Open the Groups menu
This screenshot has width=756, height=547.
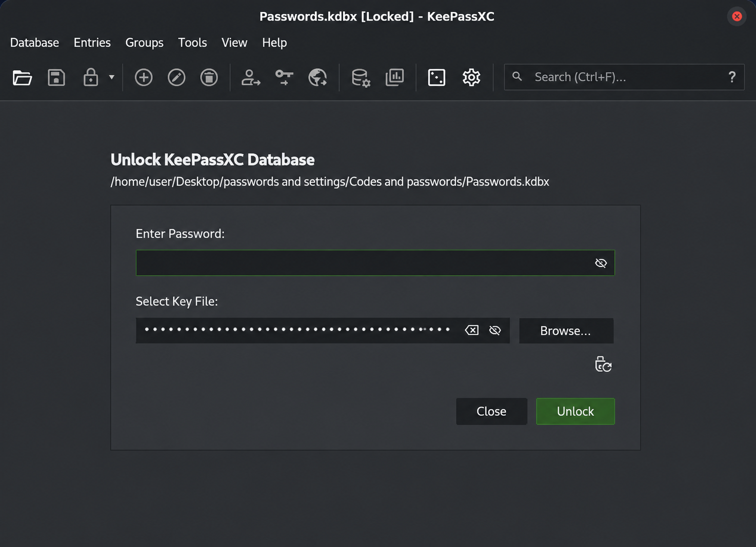click(x=144, y=43)
